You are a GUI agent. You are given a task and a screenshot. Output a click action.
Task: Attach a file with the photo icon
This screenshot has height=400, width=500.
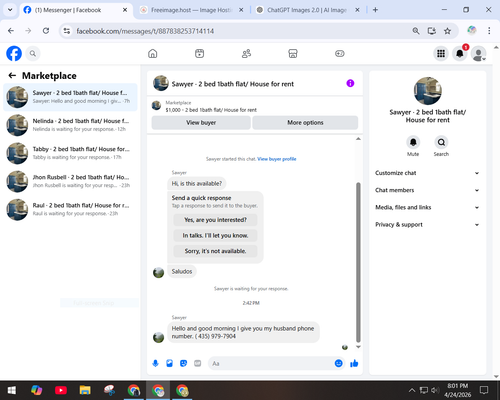pyautogui.click(x=169, y=363)
